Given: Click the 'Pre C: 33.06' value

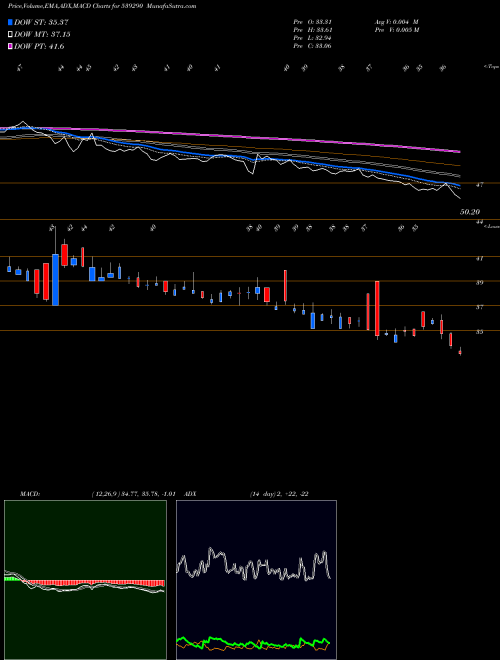Looking at the screenshot, I should click(x=313, y=46).
